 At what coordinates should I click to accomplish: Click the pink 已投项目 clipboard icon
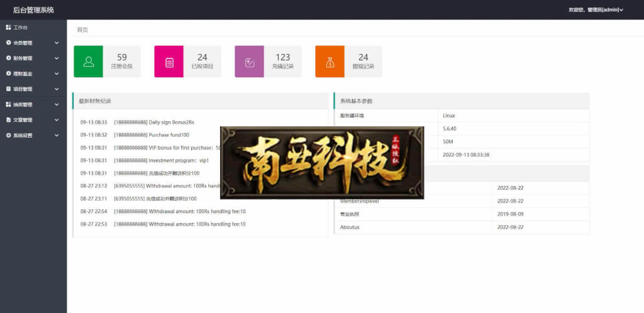pos(169,62)
